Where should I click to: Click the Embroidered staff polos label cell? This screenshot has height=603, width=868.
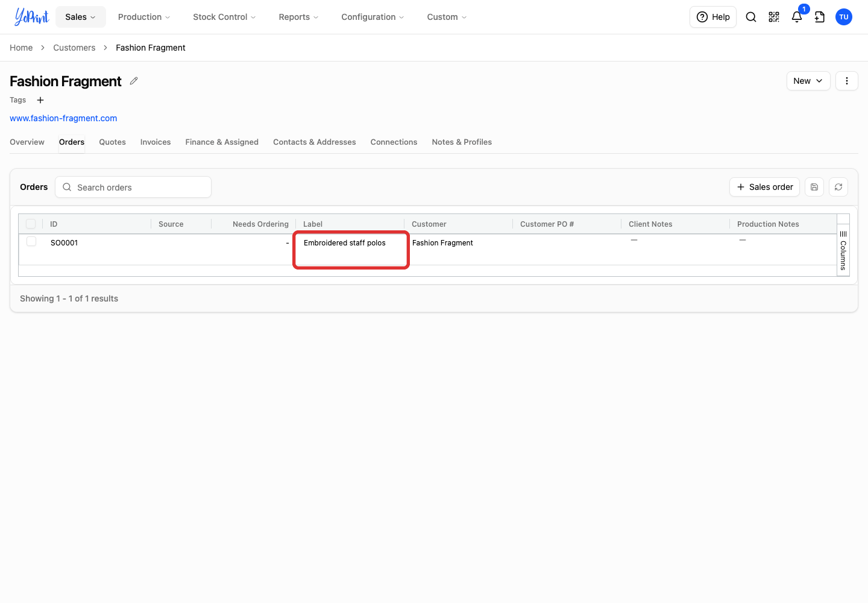[351, 250]
